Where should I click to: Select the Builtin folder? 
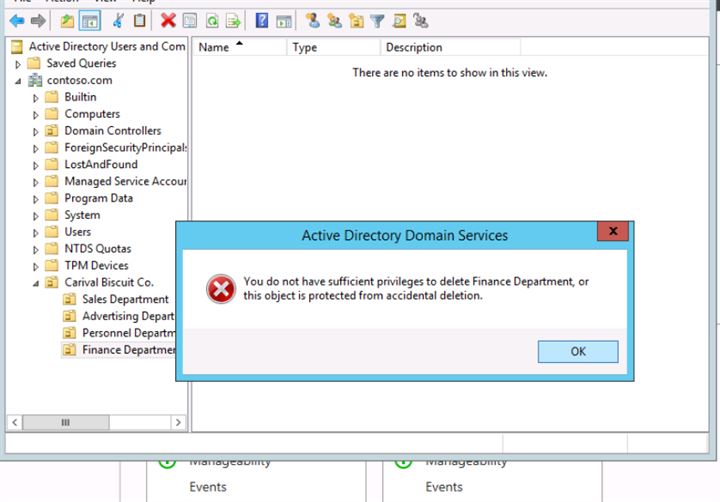pyautogui.click(x=80, y=97)
